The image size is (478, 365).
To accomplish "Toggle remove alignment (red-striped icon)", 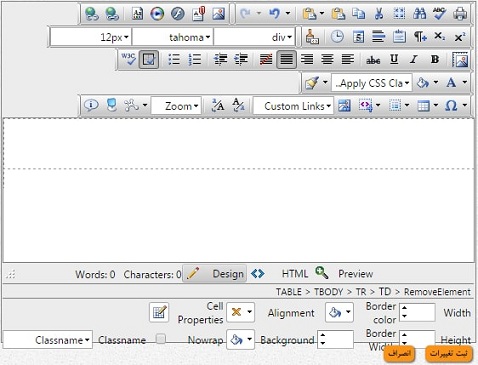I will pos(266,60).
